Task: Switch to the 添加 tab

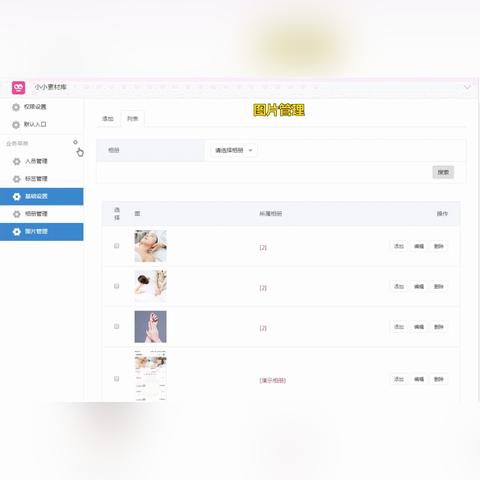Action: click(x=108, y=119)
